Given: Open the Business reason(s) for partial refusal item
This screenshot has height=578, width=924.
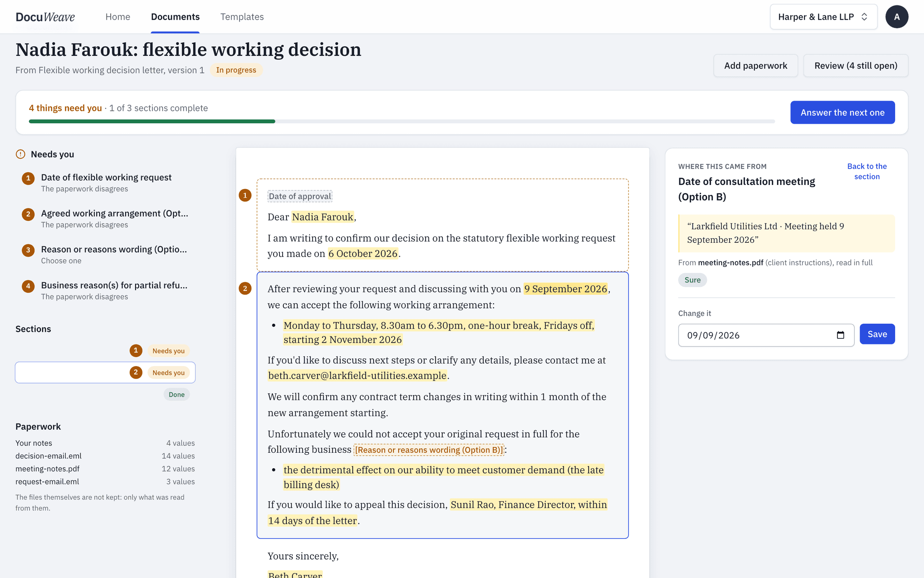Looking at the screenshot, I should click(x=105, y=290).
